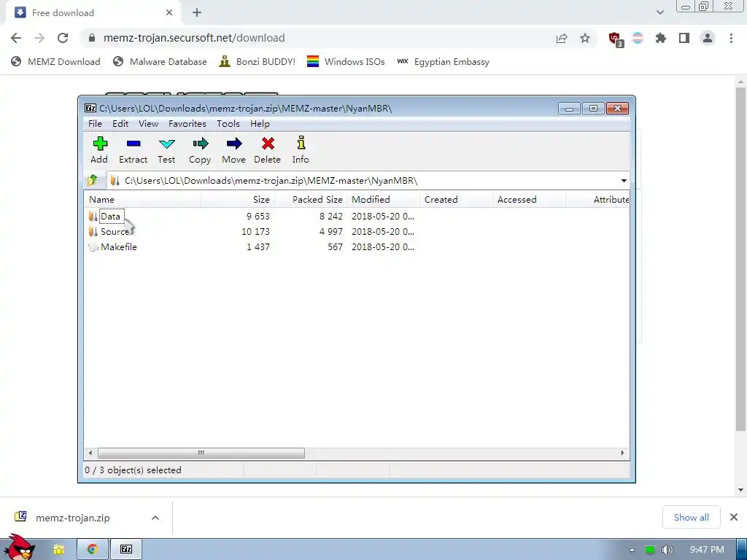This screenshot has width=747, height=560.
Task: Open the Egyptian Embassy bookmark
Action: pyautogui.click(x=443, y=62)
